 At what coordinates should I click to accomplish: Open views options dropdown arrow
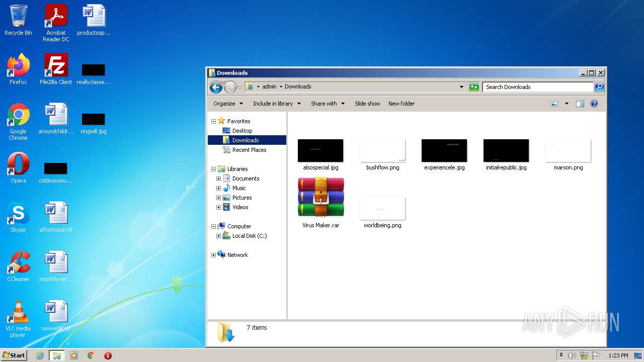click(x=567, y=104)
